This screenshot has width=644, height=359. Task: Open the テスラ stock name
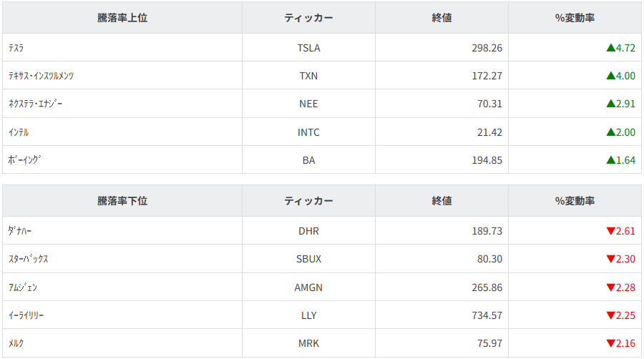tap(17, 48)
